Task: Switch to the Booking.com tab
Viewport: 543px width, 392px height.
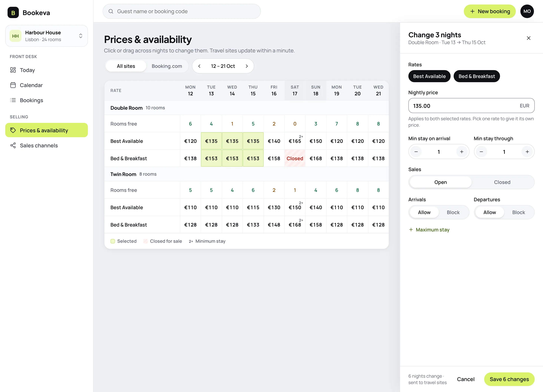Action: [167, 66]
